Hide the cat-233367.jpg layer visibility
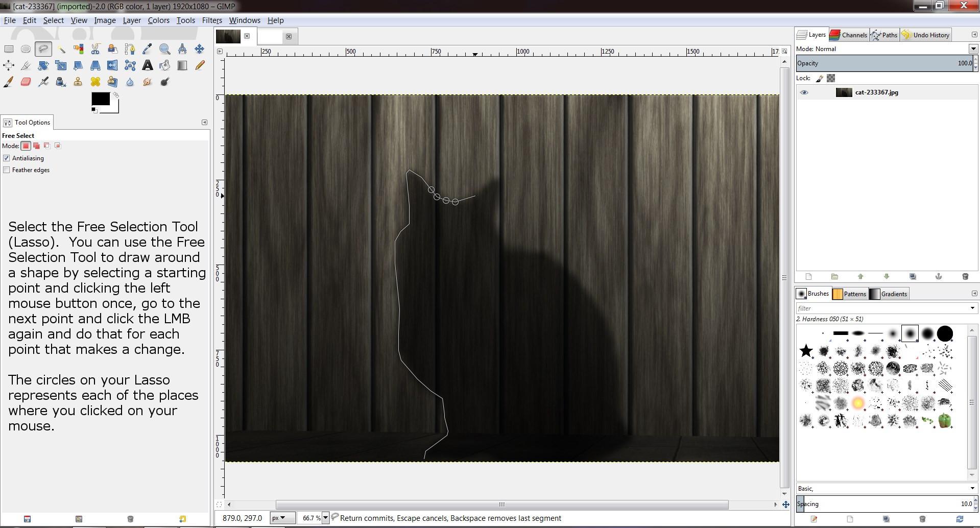This screenshot has height=528, width=980. pos(804,92)
